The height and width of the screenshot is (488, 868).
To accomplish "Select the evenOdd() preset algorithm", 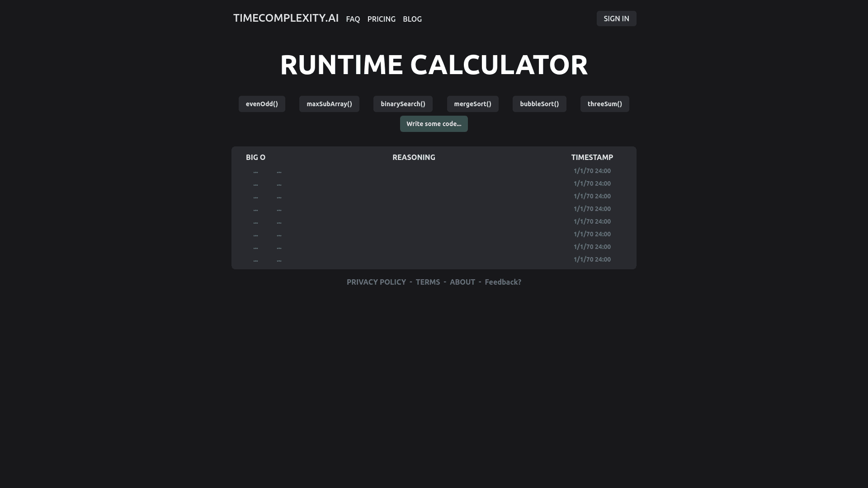I will click(262, 103).
